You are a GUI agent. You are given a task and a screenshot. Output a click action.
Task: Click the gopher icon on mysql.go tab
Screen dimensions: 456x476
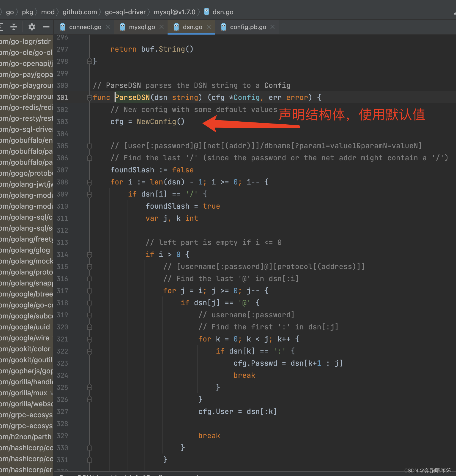click(123, 27)
